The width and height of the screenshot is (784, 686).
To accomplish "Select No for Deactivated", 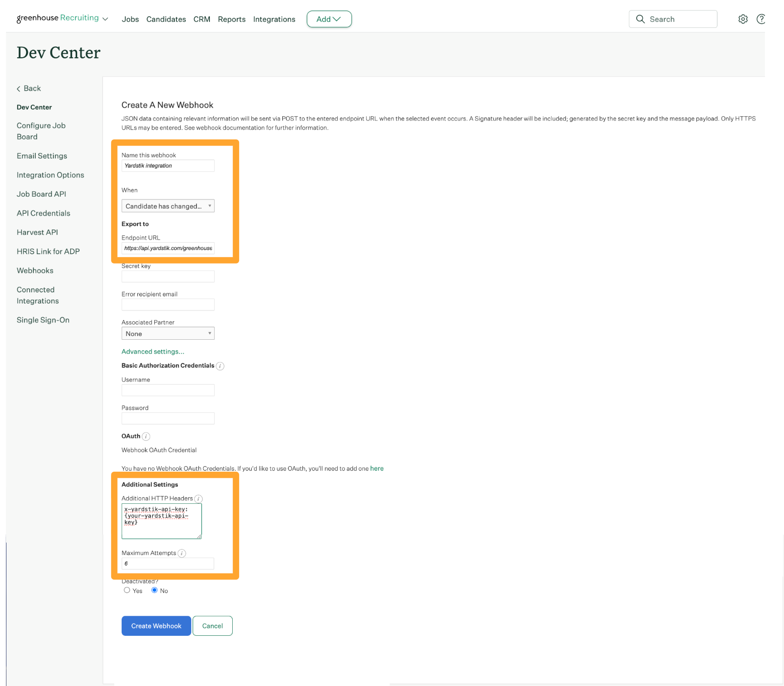I will point(154,590).
